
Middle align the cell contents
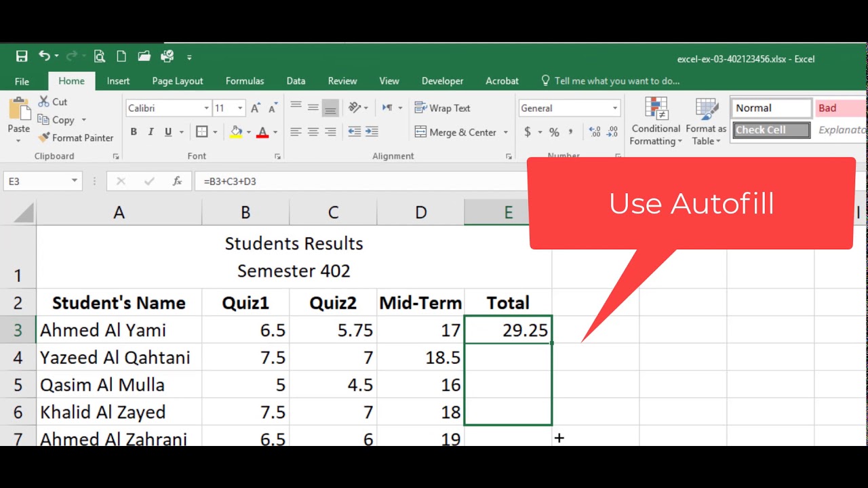click(x=313, y=107)
